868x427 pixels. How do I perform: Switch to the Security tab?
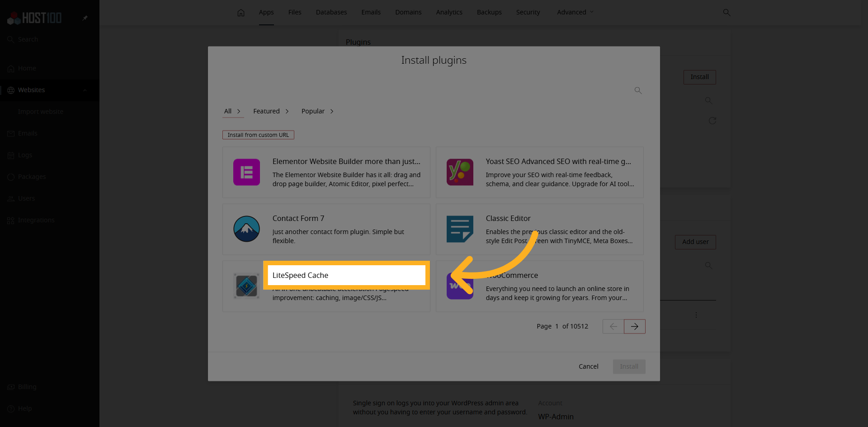coord(528,12)
